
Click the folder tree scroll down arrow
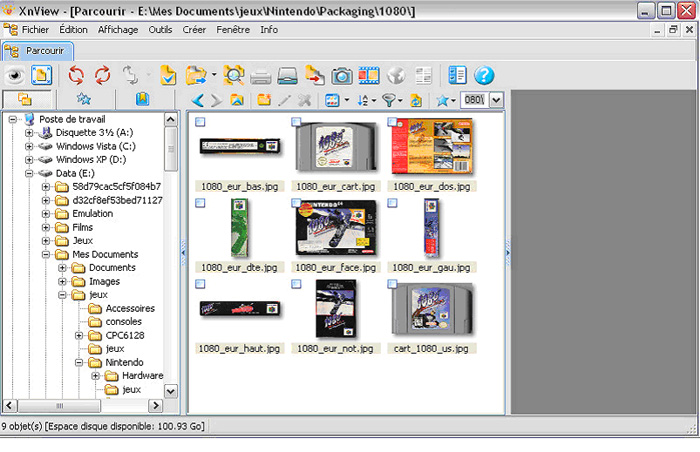(171, 392)
